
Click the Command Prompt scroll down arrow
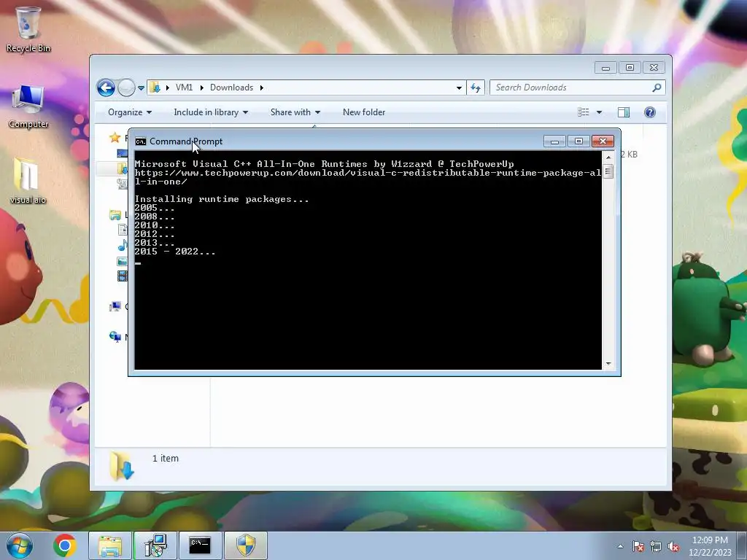tap(608, 364)
